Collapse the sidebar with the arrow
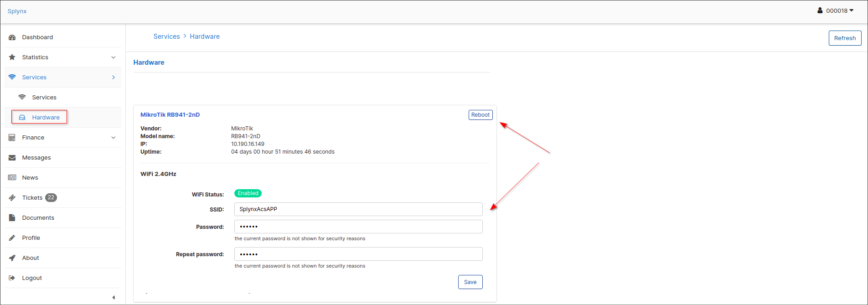Viewport: 868px width, 305px height. 114,298
